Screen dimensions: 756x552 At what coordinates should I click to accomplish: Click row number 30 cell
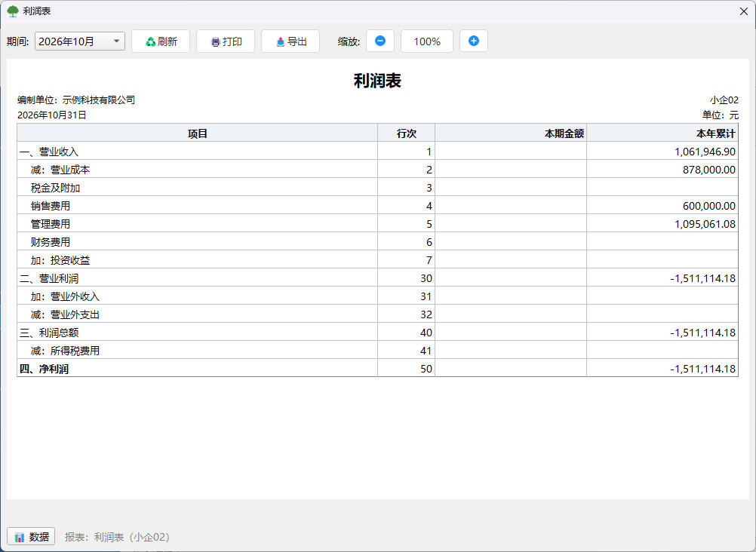(x=407, y=278)
